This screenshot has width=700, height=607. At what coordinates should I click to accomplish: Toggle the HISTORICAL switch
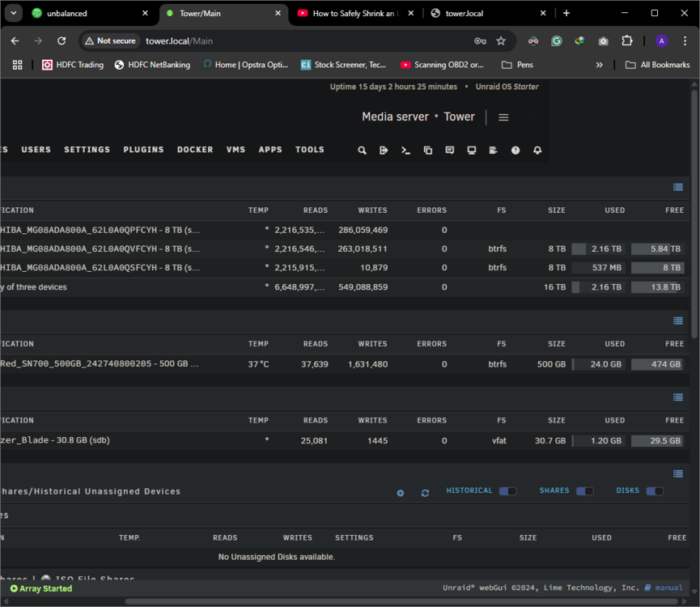pos(507,491)
